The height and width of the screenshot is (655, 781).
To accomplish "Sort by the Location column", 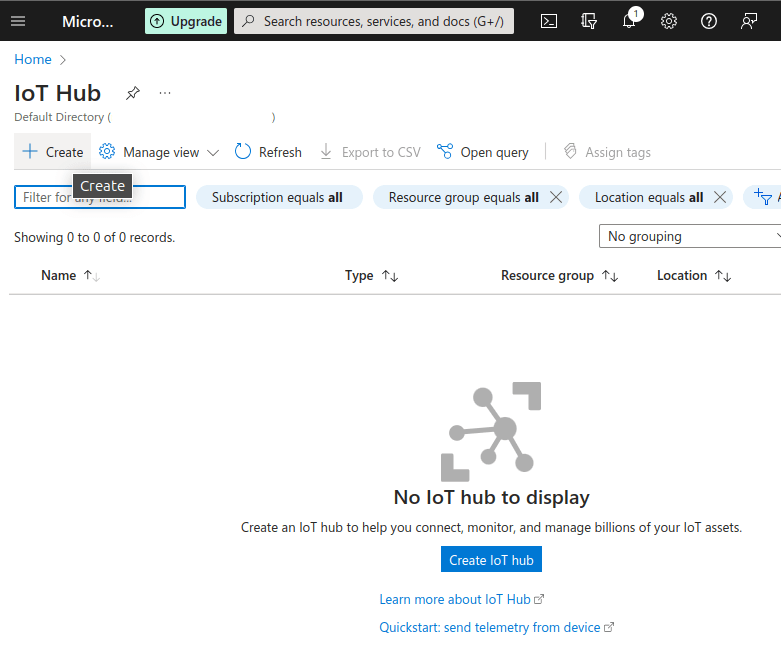I will 694,275.
